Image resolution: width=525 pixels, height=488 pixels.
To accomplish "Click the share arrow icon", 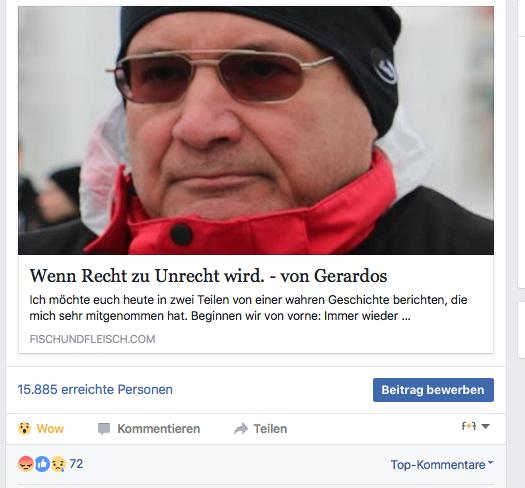I will pos(241,429).
